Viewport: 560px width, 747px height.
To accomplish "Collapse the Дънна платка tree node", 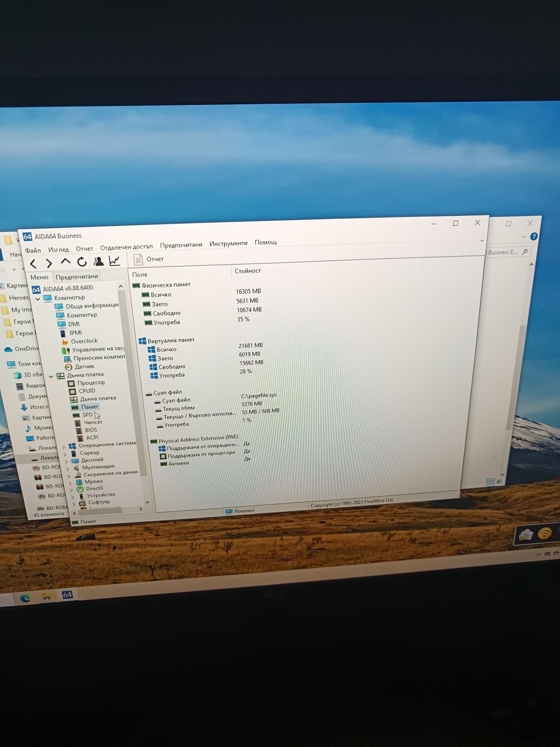I will click(x=51, y=376).
